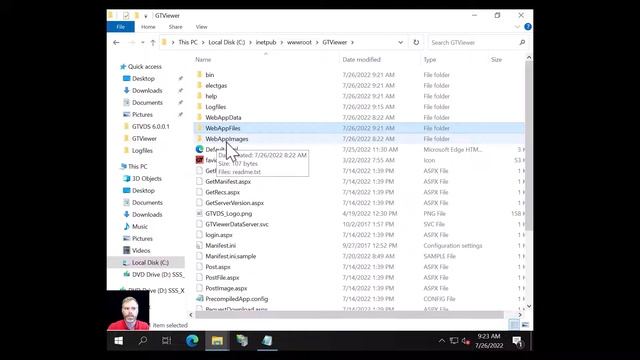The image size is (640, 360).
Task: Select Local Disk (C:) in navigation pane
Action: [x=150, y=262]
